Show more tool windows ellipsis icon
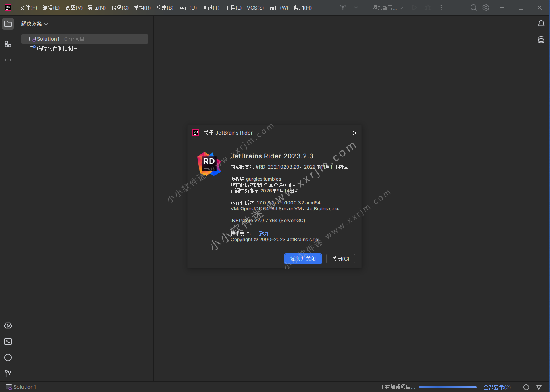The width and height of the screenshot is (550, 392). (8, 60)
